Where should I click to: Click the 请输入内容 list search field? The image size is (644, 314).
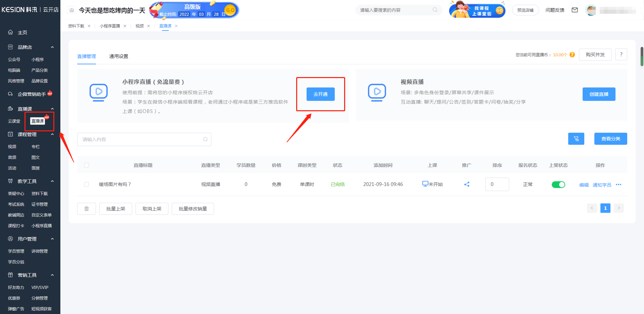tap(144, 139)
